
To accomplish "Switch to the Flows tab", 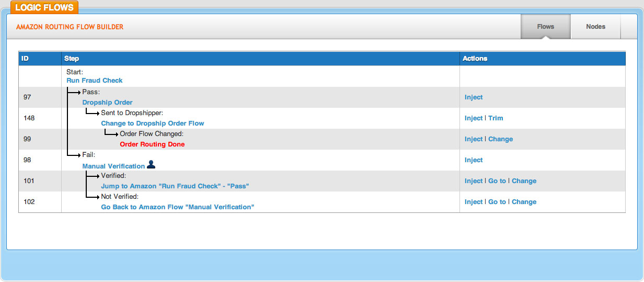I will pos(546,27).
